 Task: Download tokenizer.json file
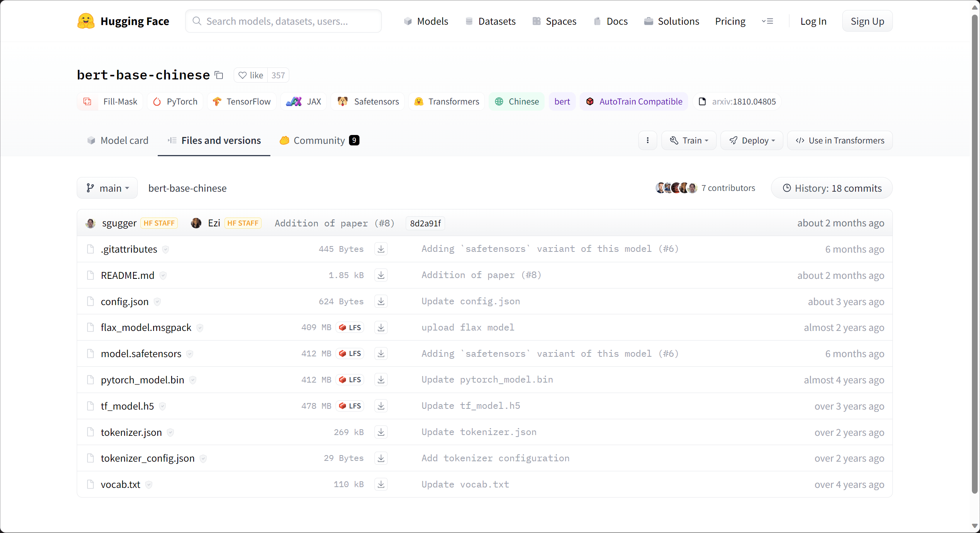point(381,432)
